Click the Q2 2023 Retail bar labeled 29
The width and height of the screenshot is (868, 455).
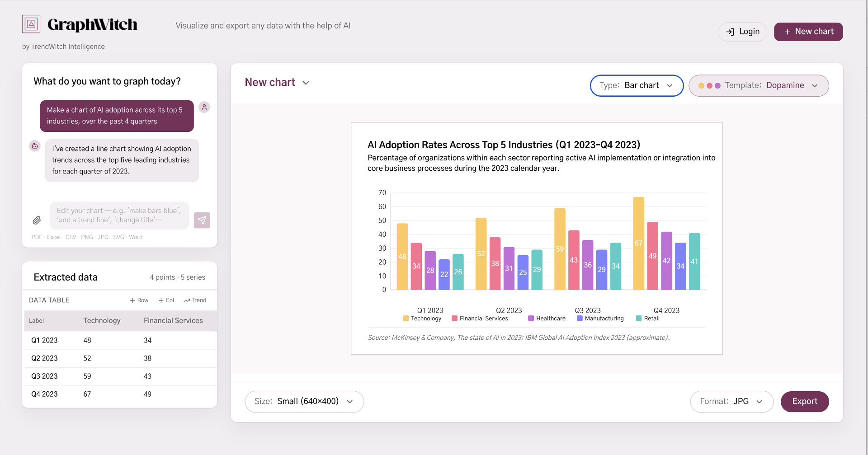coord(537,270)
